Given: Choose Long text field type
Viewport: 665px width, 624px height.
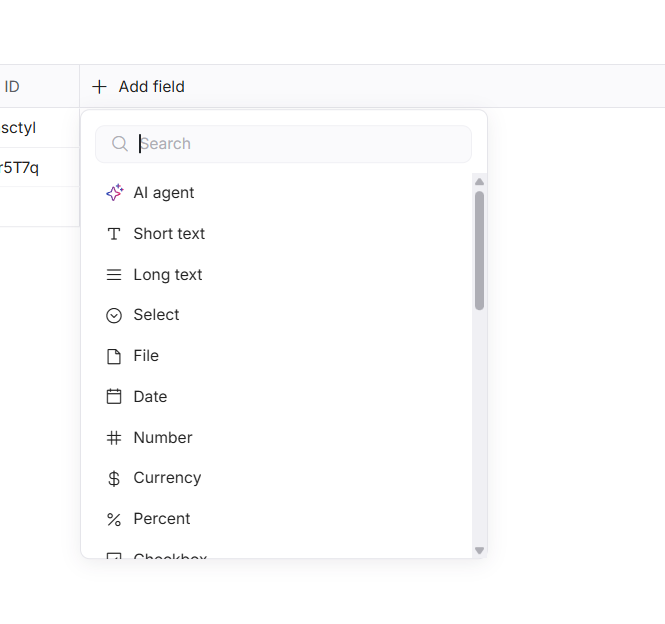Looking at the screenshot, I should [x=168, y=275].
